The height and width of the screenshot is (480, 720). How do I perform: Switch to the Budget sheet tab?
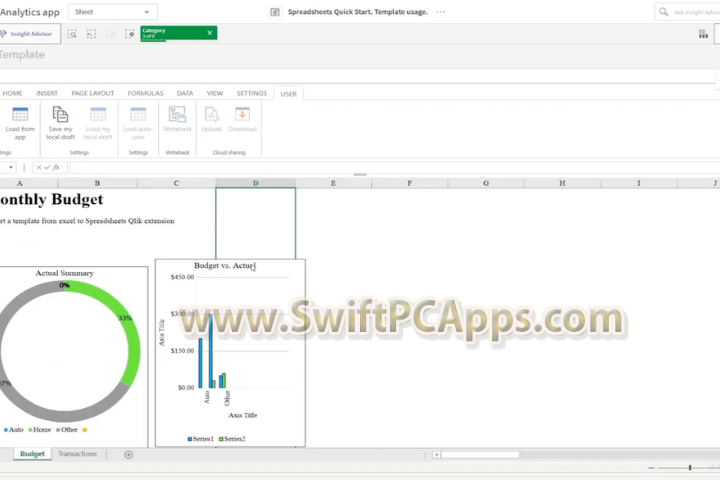click(32, 454)
